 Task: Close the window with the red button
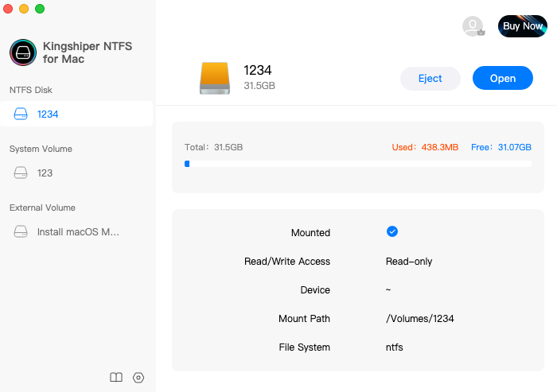coord(8,9)
